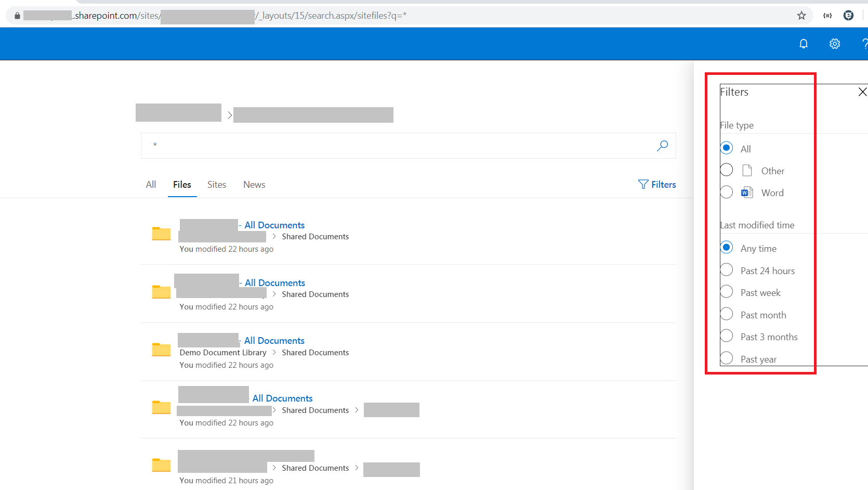Select the Word file type radio button
Screen dimensions: 868x490
click(726, 192)
